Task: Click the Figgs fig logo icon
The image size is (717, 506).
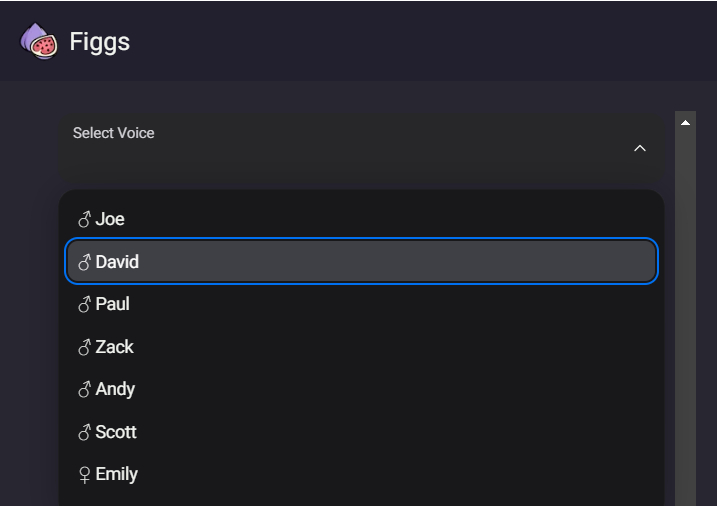Action: click(x=38, y=42)
